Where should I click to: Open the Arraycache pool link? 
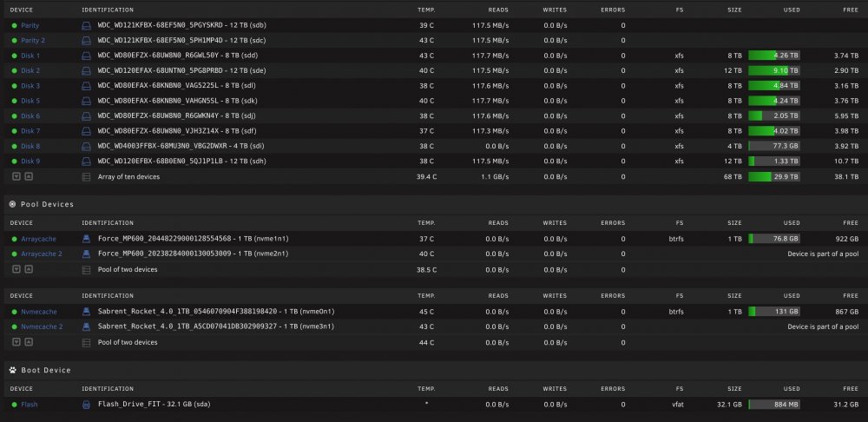click(39, 239)
